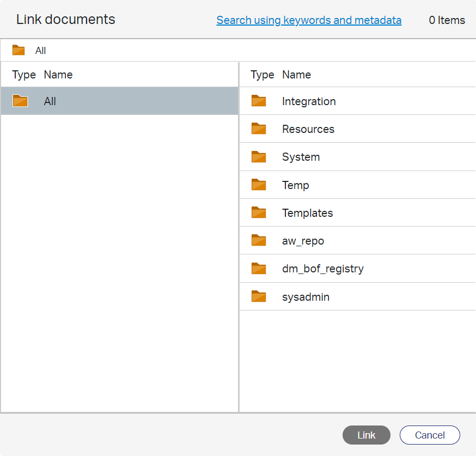476x456 pixels.
Task: Open the Templates folder by name
Action: tap(307, 213)
